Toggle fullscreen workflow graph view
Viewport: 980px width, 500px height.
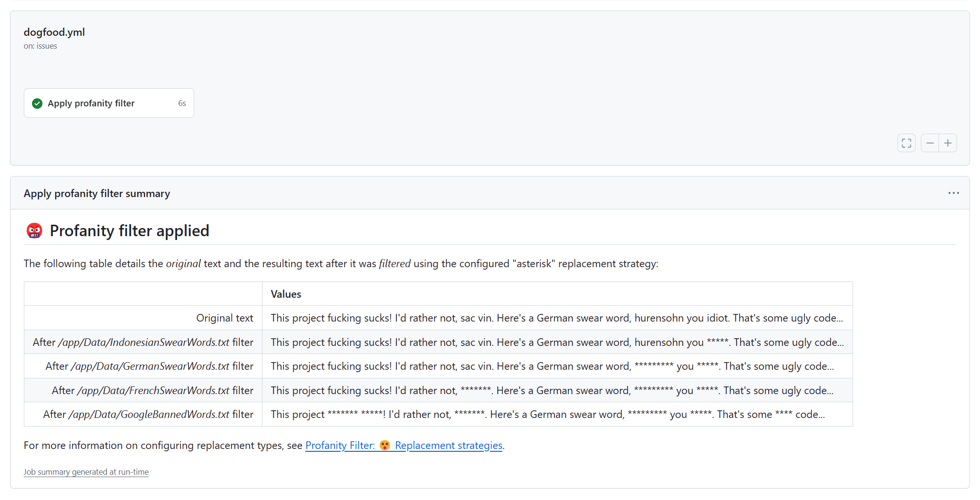click(x=906, y=143)
